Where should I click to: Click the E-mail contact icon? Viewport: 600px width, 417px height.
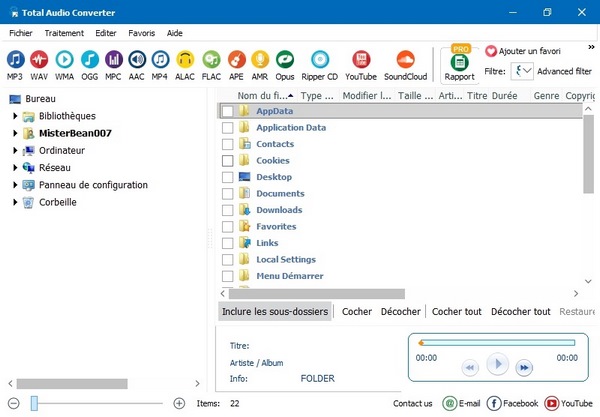(450, 403)
